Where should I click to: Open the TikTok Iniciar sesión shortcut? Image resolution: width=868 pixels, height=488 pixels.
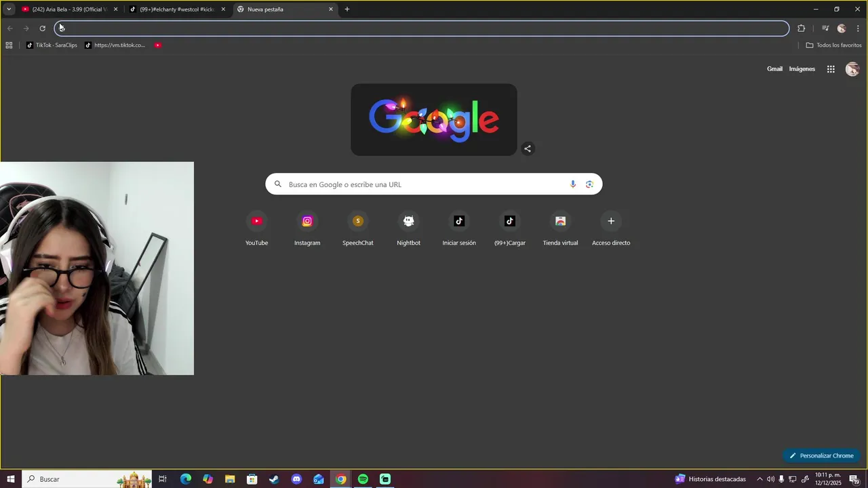[x=459, y=229]
